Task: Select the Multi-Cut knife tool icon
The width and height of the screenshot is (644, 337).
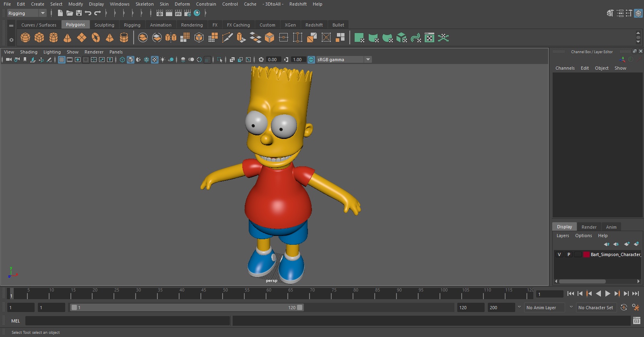Action: coord(227,38)
